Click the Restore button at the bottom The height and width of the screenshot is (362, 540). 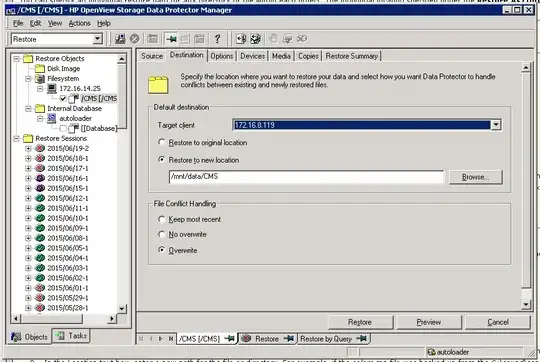(x=360, y=322)
